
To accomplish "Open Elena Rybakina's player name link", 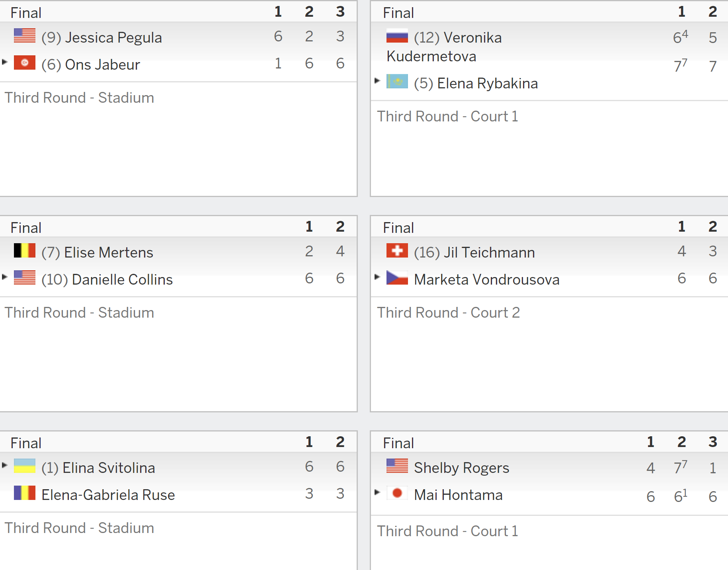I will [x=488, y=84].
